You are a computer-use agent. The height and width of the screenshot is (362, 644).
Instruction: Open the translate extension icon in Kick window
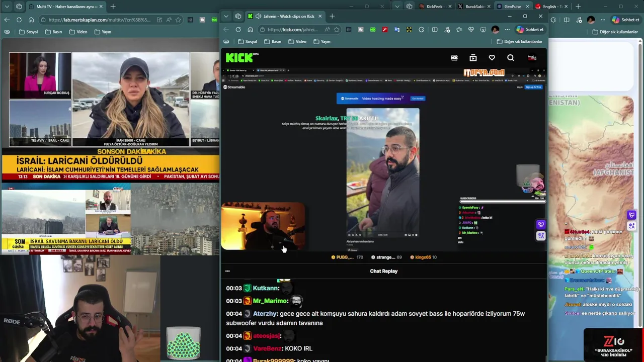397,30
